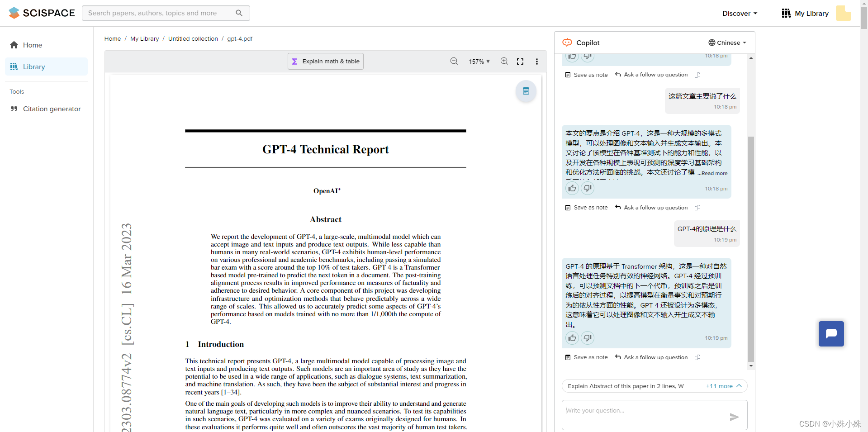The height and width of the screenshot is (432, 868).
Task: Thumbs down the 10:18 pm summary answer
Action: [x=588, y=188]
